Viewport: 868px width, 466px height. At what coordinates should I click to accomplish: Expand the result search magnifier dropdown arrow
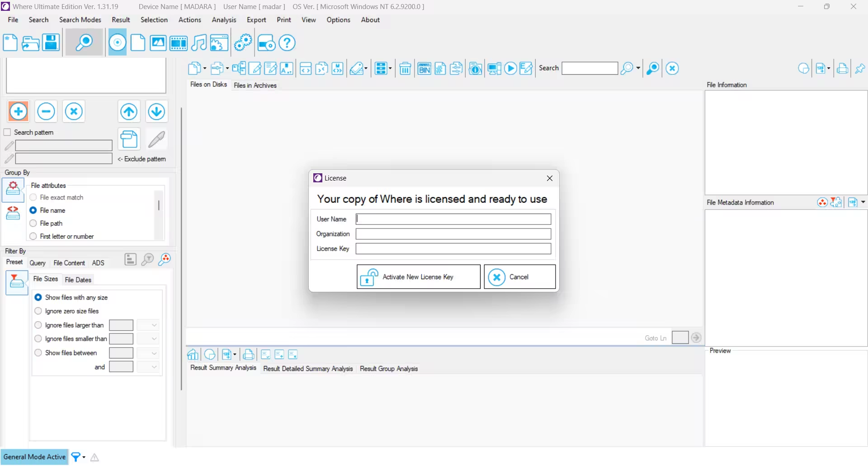click(638, 68)
